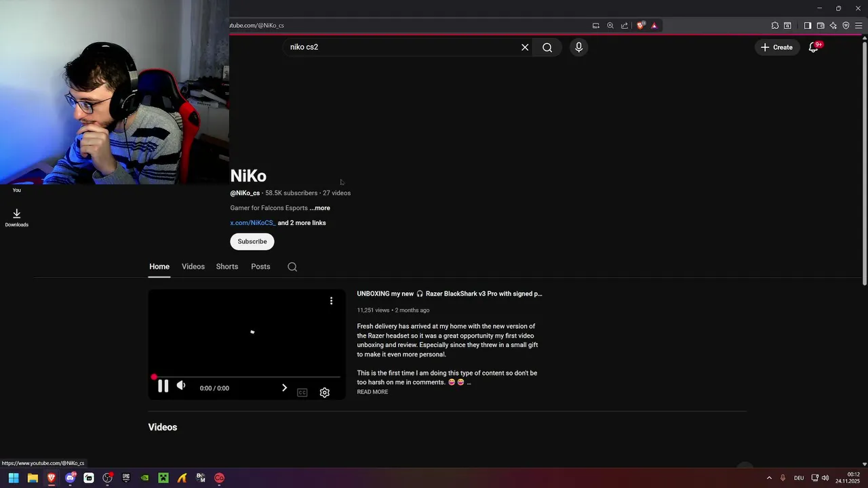This screenshot has height=488, width=868.
Task: Open Brave Wallet icon
Action: coord(821,26)
